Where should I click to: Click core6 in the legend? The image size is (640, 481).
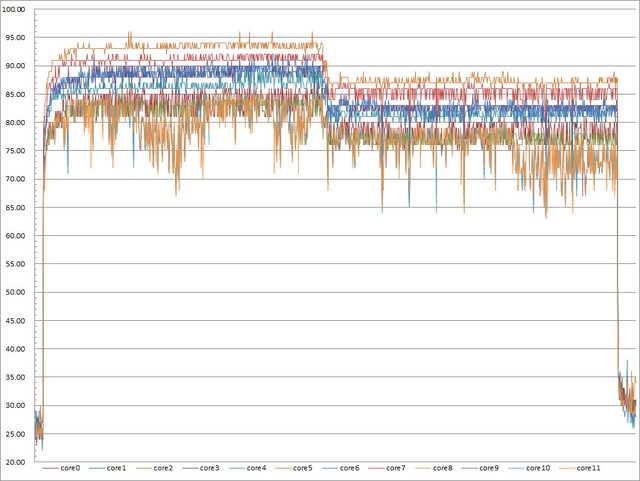tap(348, 468)
